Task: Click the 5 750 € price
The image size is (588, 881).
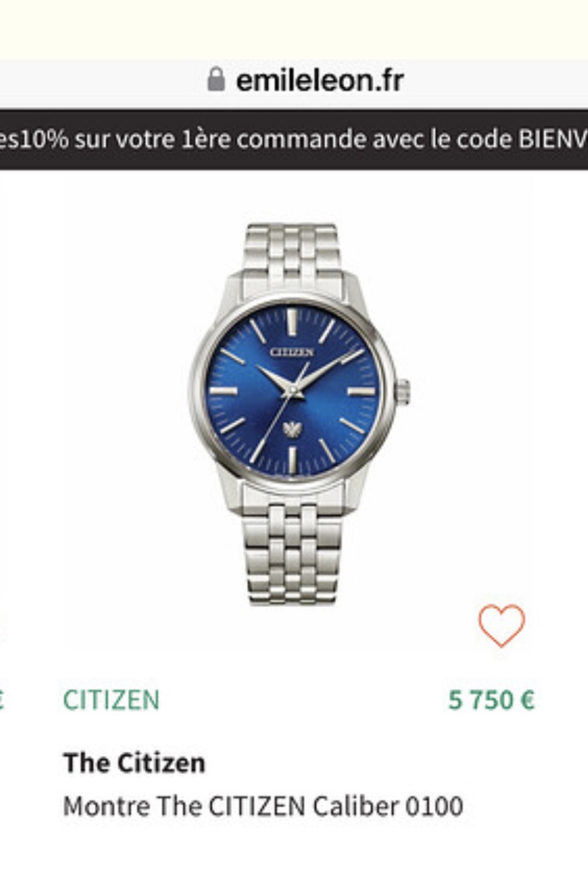Action: (x=491, y=700)
